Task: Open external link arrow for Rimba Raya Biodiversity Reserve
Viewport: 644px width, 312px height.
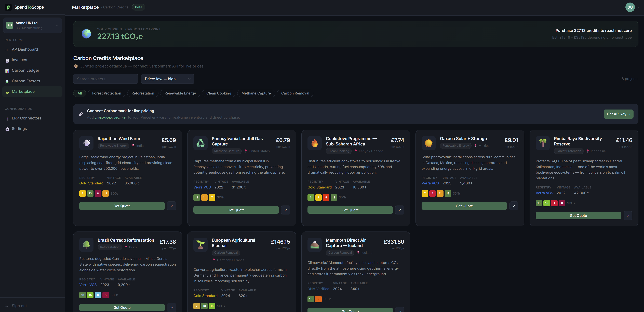Action: 628,215
